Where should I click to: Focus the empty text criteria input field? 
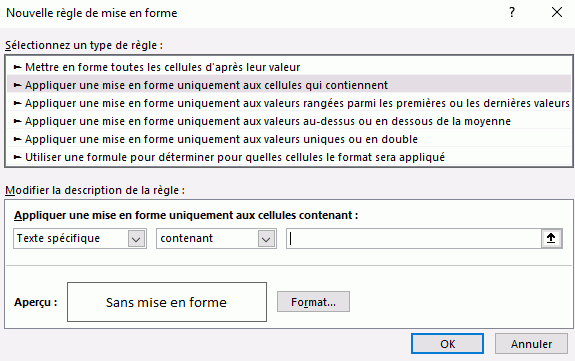pyautogui.click(x=414, y=238)
